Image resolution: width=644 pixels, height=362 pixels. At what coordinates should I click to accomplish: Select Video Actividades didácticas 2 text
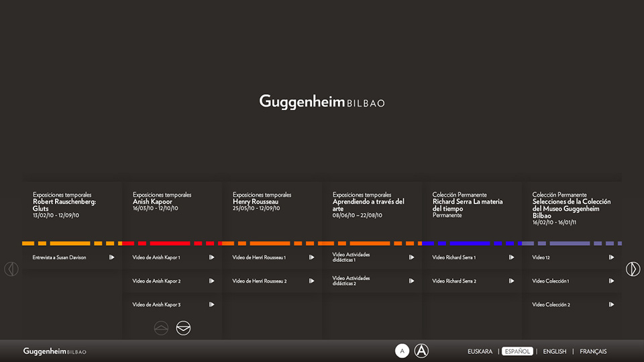tap(351, 281)
